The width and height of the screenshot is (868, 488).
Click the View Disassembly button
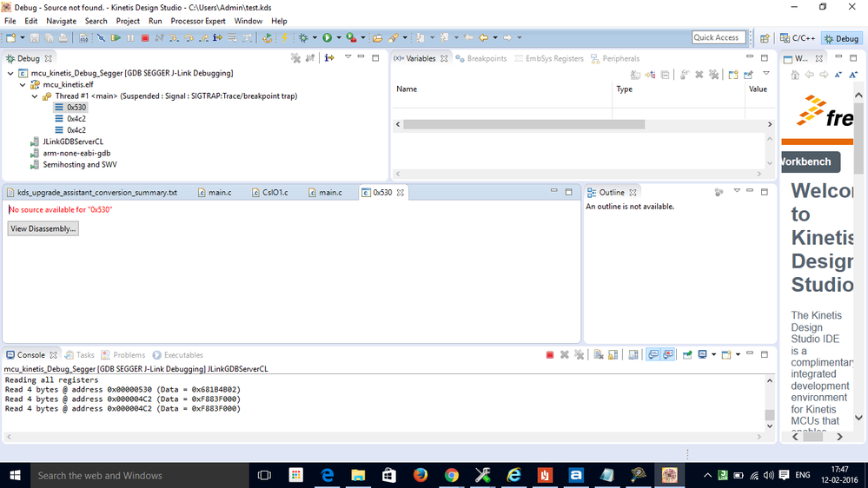coord(43,228)
